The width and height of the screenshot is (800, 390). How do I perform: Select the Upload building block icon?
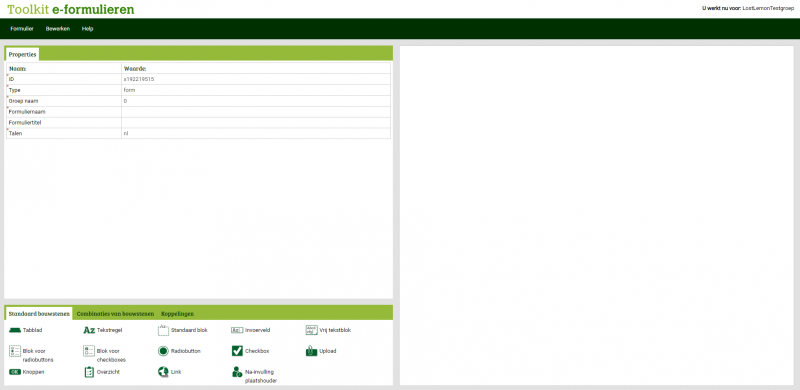click(311, 351)
